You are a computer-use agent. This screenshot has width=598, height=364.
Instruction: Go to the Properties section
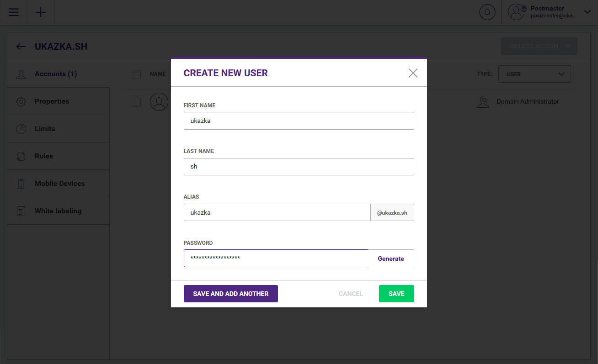52,101
